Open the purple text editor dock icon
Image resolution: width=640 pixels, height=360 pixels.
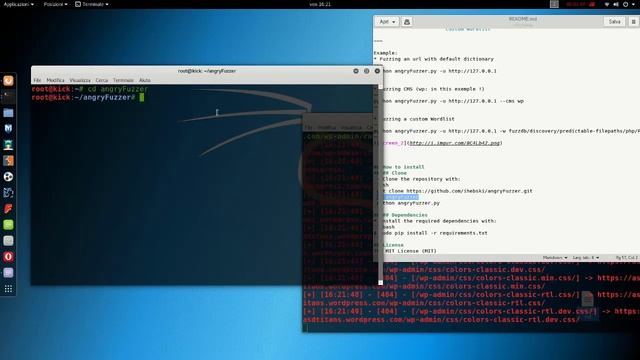tap(8, 273)
